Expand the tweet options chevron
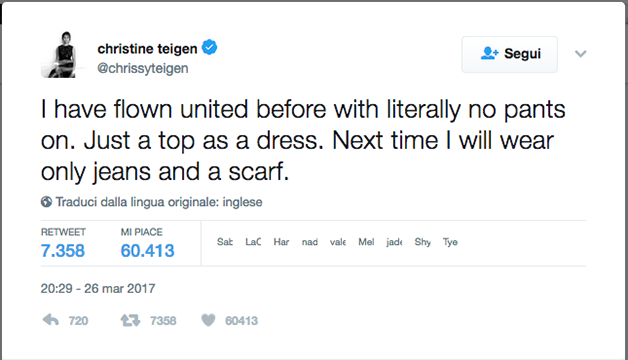 click(580, 54)
